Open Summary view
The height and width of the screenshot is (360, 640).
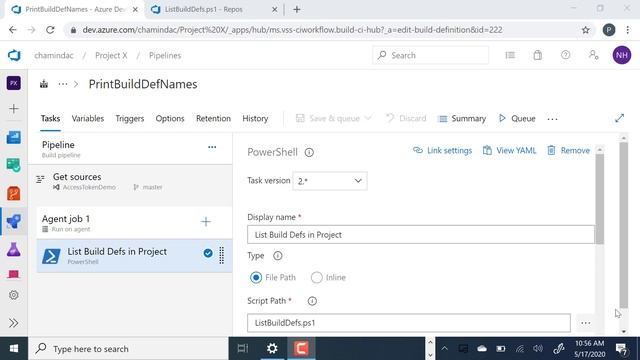pyautogui.click(x=461, y=118)
